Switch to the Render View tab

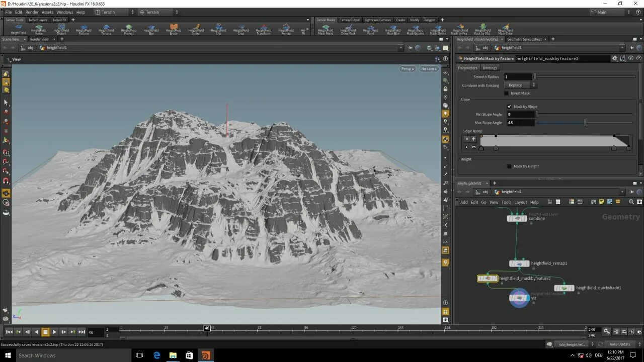point(39,39)
